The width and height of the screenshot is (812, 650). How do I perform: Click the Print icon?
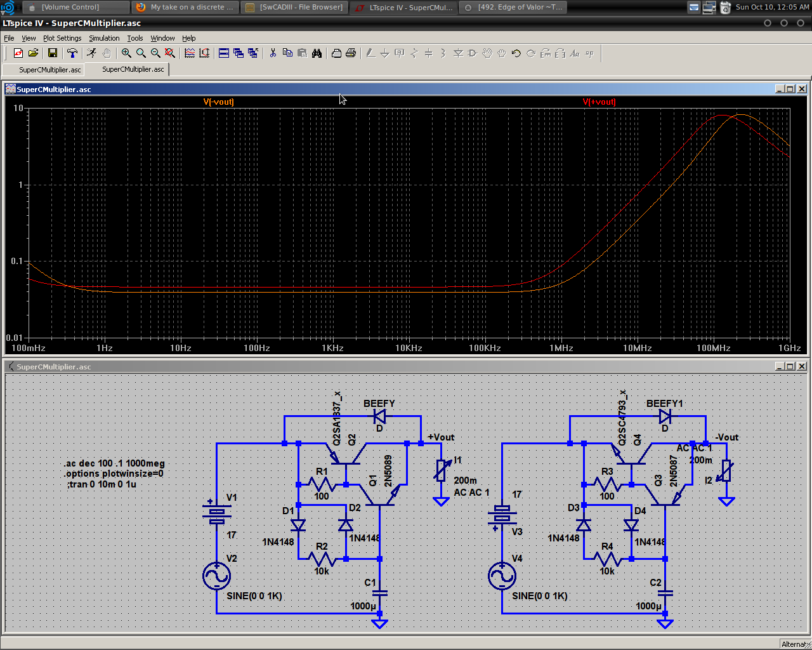tap(351, 53)
